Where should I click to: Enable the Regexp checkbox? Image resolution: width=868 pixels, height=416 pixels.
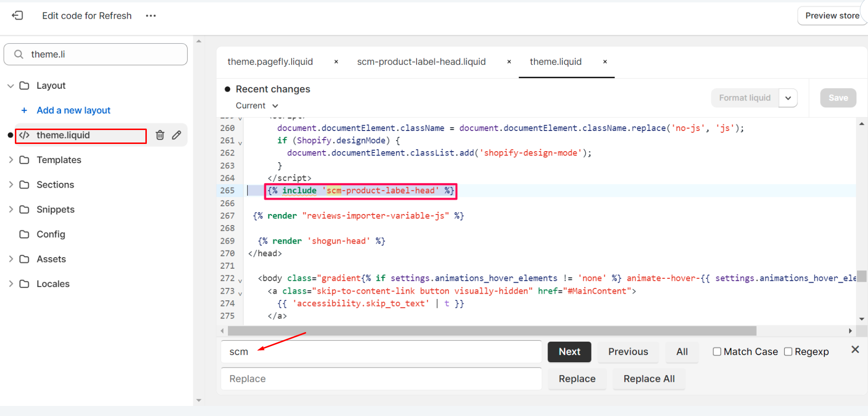tap(788, 352)
